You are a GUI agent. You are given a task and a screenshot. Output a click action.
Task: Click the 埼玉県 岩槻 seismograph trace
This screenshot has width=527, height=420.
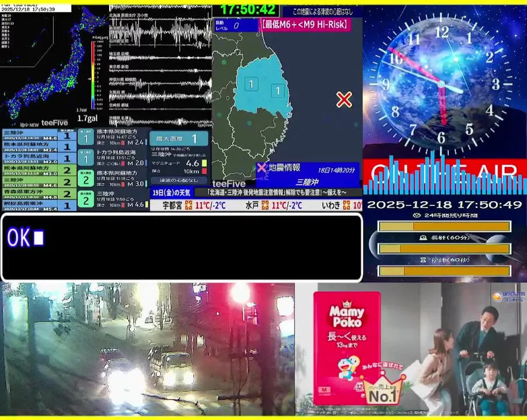tap(160, 57)
